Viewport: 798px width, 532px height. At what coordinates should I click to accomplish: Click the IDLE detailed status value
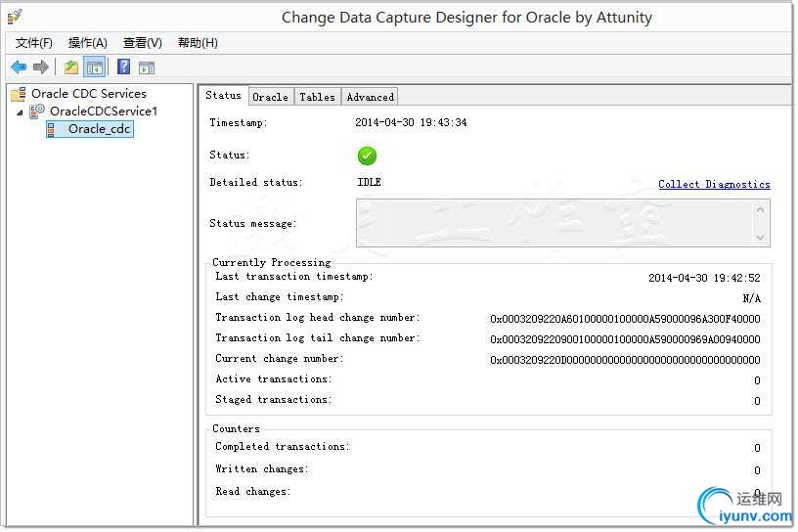(369, 182)
